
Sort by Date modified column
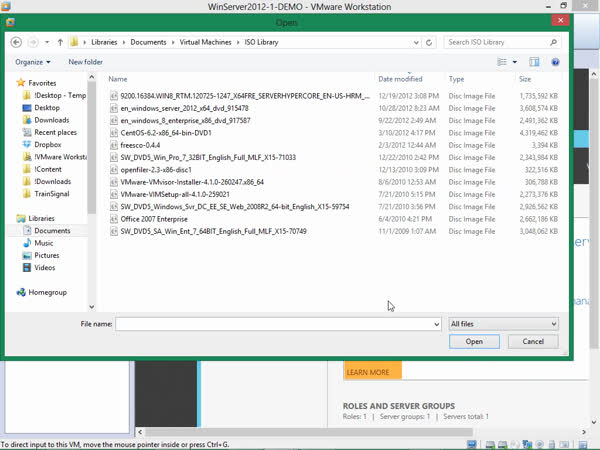(400, 79)
